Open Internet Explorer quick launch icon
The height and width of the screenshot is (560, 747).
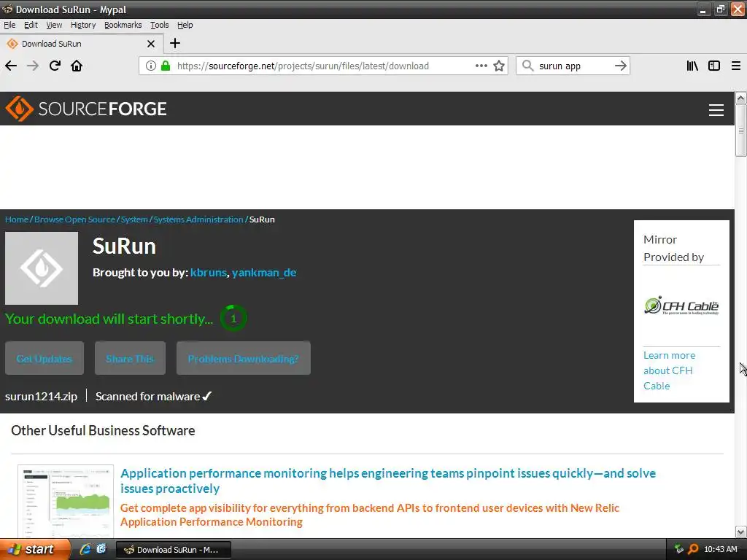pyautogui.click(x=85, y=549)
